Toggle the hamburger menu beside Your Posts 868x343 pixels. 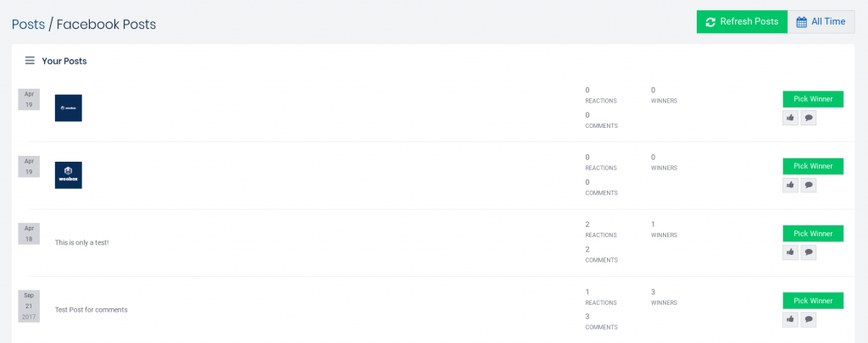(x=30, y=61)
